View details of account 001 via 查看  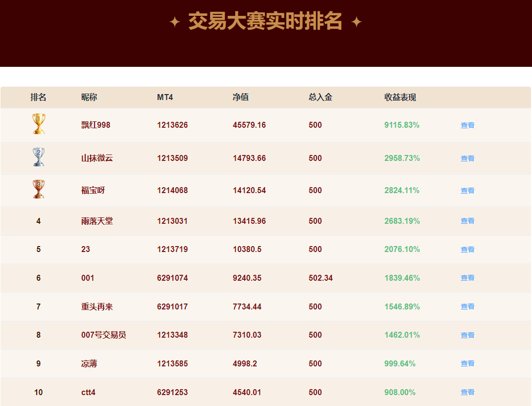point(467,278)
